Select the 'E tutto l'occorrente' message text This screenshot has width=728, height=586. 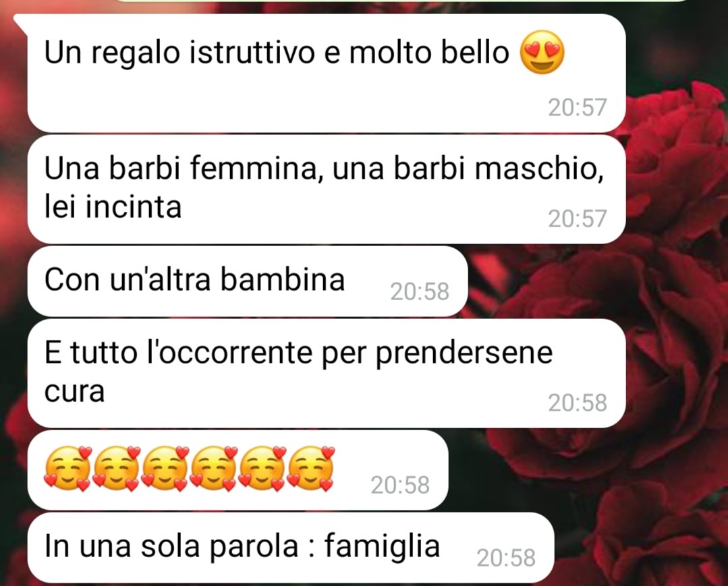[298, 372]
